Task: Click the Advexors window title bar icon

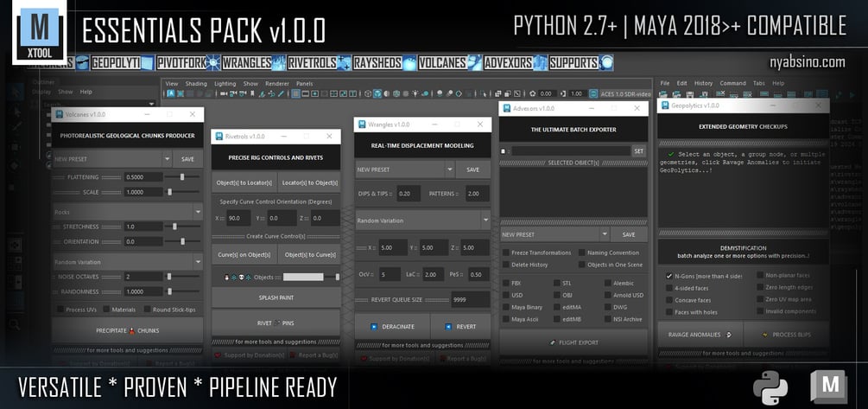Action: pyautogui.click(x=506, y=109)
